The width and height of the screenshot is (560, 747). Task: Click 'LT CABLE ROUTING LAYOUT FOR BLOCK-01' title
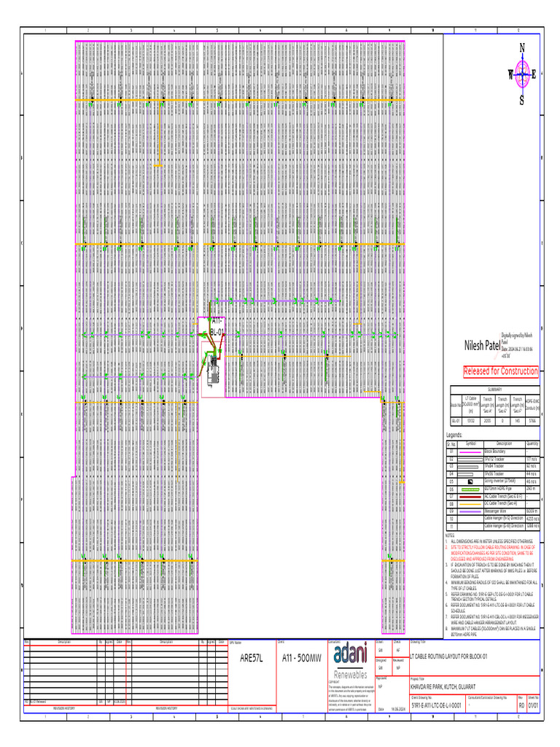point(449,657)
